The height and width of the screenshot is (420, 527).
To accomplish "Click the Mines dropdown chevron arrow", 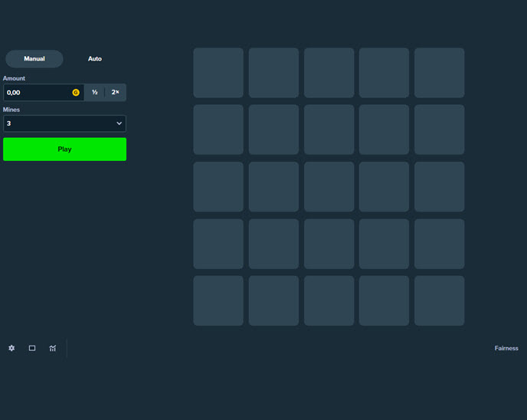I will click(119, 123).
